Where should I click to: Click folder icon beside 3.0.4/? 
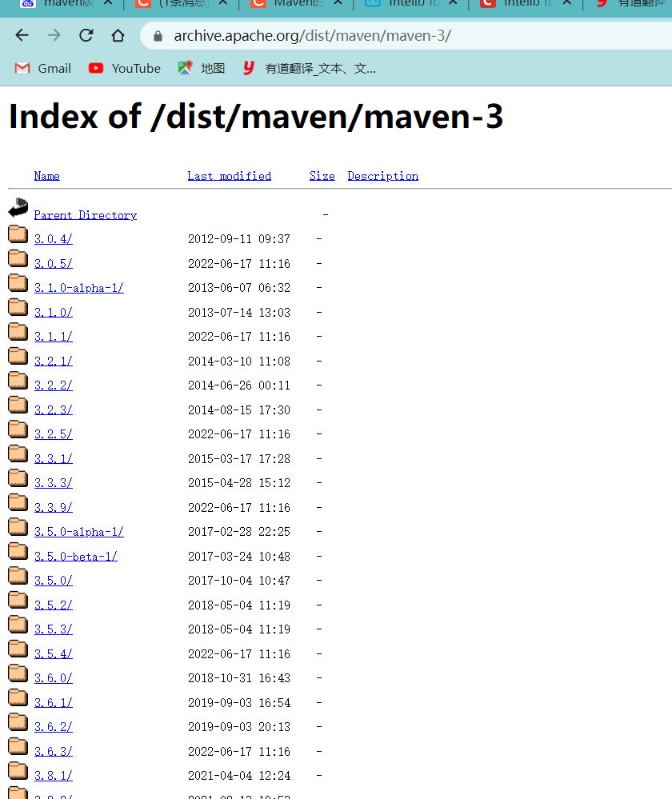(x=18, y=234)
